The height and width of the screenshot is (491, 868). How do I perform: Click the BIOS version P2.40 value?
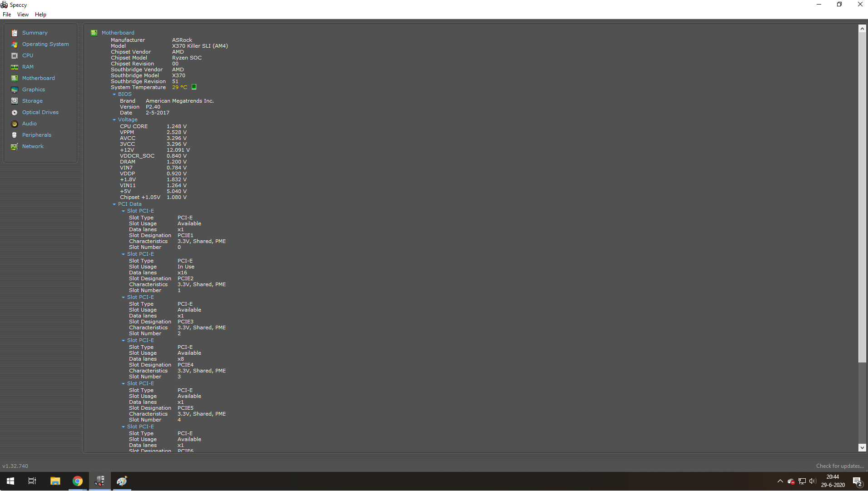point(153,107)
